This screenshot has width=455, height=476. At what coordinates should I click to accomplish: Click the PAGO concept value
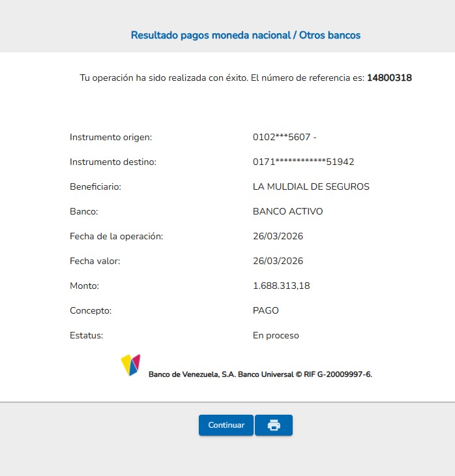(265, 310)
